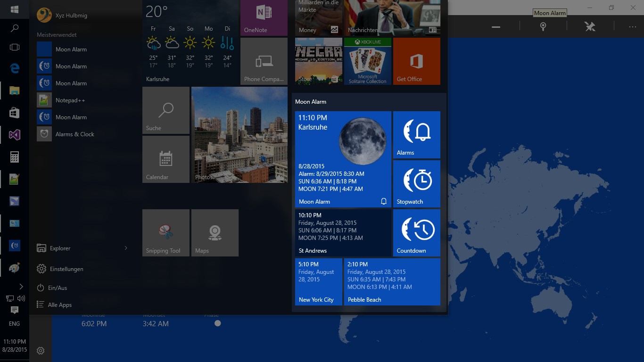Select Notepad++ from most used list
Image resolution: width=644 pixels, height=362 pixels.
(70, 100)
